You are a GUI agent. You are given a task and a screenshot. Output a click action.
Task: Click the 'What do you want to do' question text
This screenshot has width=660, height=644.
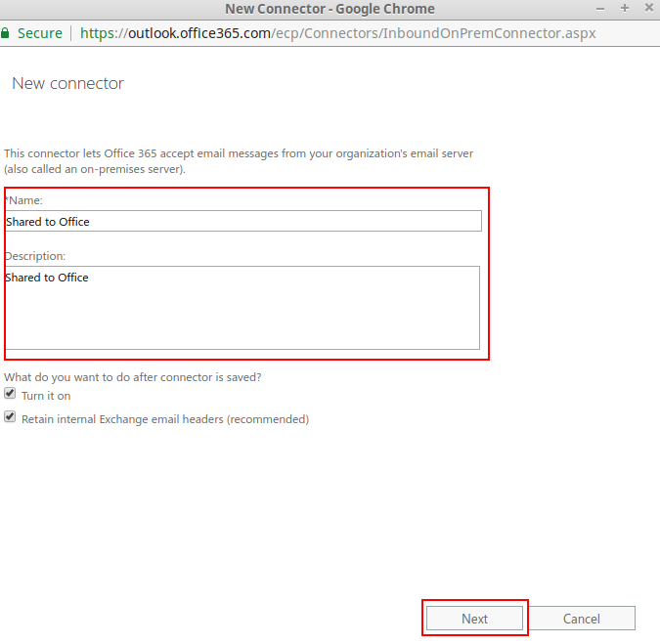pos(133,377)
